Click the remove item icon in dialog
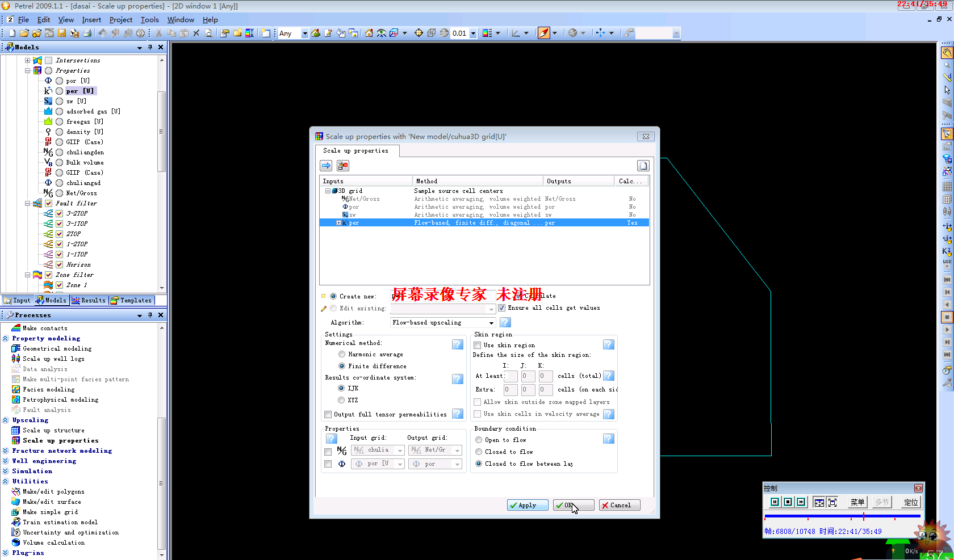The image size is (954, 560). (343, 166)
